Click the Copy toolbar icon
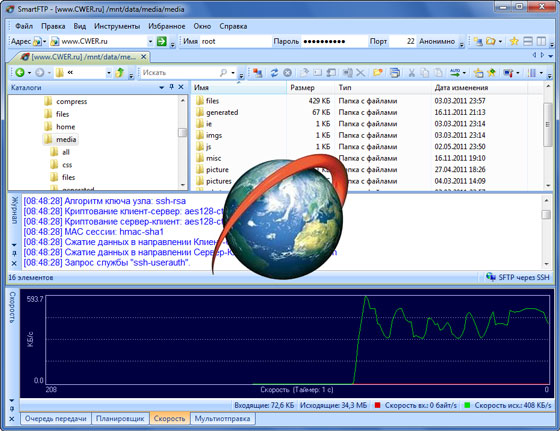The image size is (560, 431). tap(425, 72)
